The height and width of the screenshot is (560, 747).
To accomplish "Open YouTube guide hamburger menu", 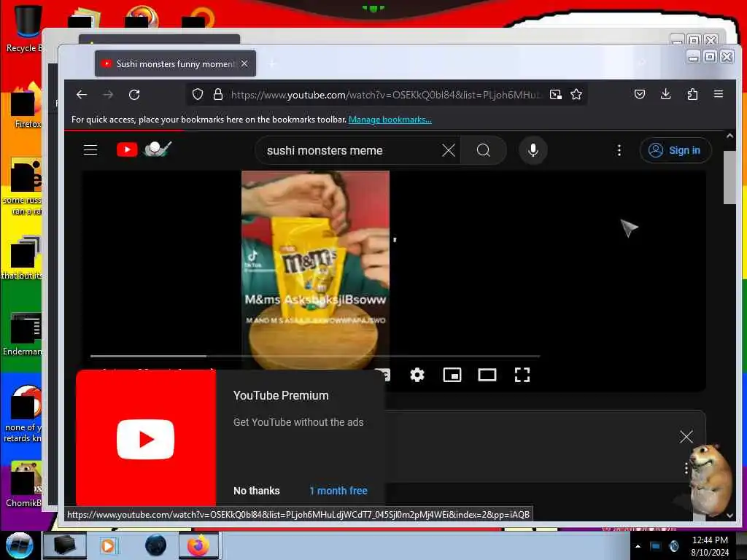I will [x=90, y=150].
